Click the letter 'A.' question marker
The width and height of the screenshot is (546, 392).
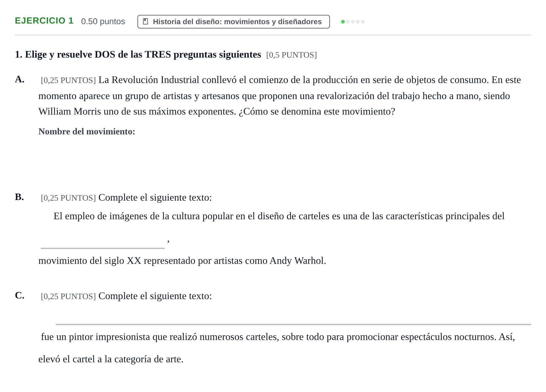(20, 79)
